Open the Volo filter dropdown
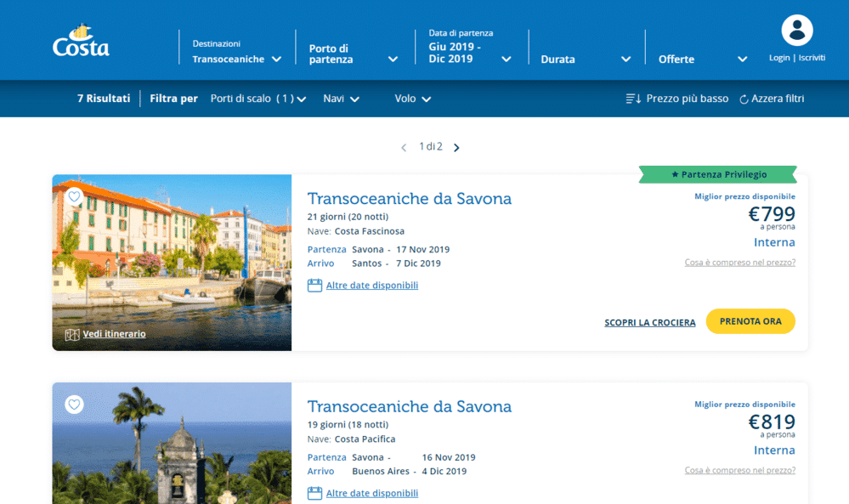849x504 pixels. [x=412, y=99]
